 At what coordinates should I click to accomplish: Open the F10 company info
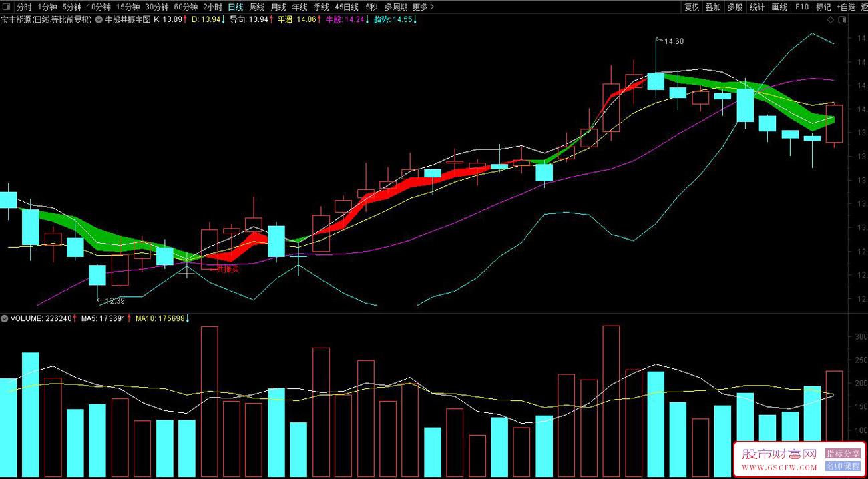coord(802,7)
